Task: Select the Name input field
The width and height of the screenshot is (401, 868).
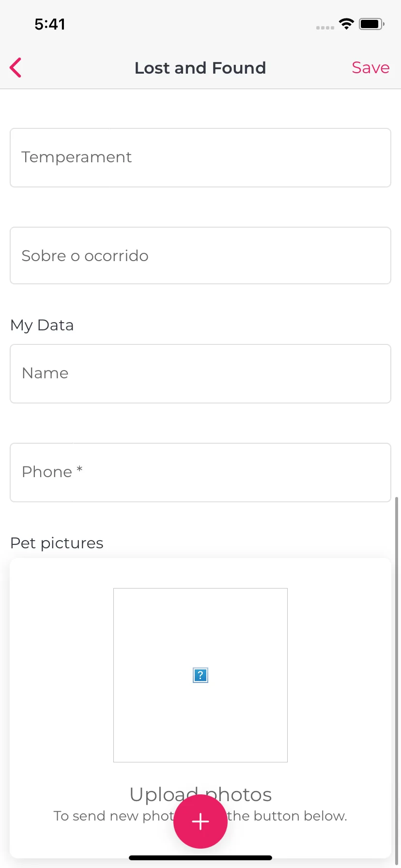Action: 200,373
